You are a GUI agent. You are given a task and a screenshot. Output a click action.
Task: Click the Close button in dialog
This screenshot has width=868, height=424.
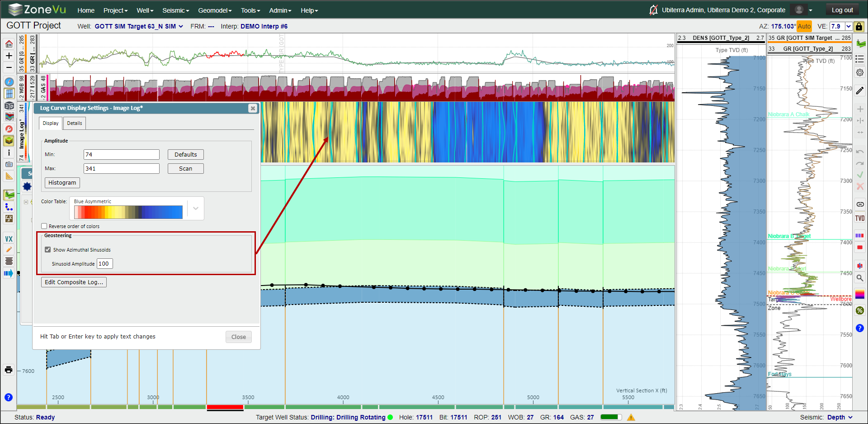(x=239, y=337)
